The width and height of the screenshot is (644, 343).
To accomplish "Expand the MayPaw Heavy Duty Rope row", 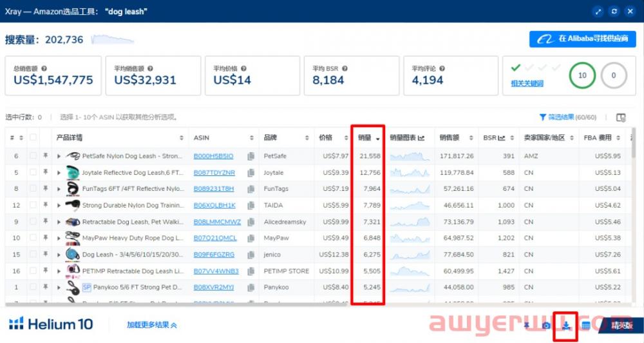I will click(x=59, y=238).
